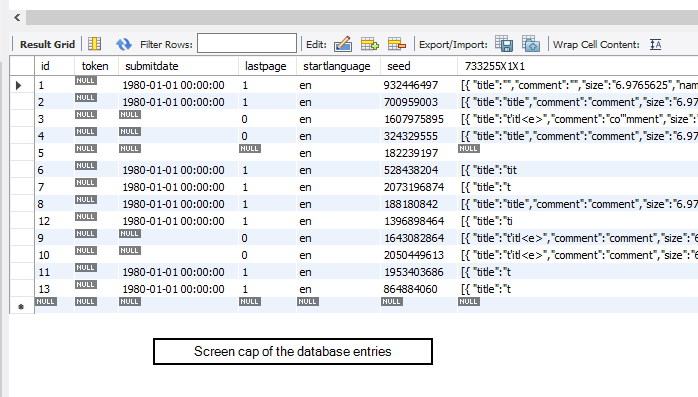Select the NULL 733255X1X1 cell in row 5
This screenshot has width=698, height=397.
(x=577, y=153)
